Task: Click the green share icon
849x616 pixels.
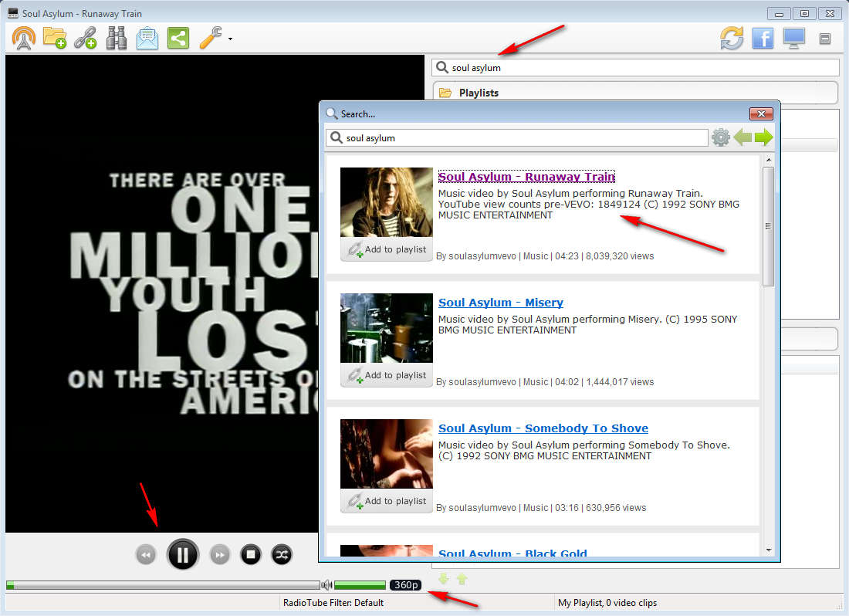Action: (178, 38)
